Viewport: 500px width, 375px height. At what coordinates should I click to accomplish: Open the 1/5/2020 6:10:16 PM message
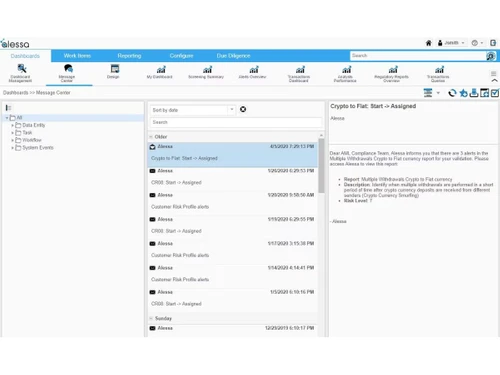233,299
